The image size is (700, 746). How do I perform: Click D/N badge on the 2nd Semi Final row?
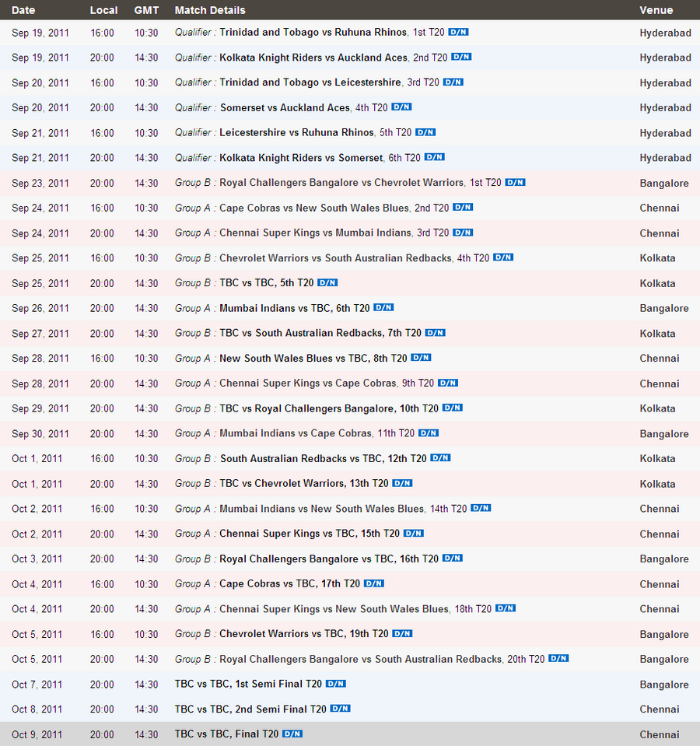(x=340, y=709)
